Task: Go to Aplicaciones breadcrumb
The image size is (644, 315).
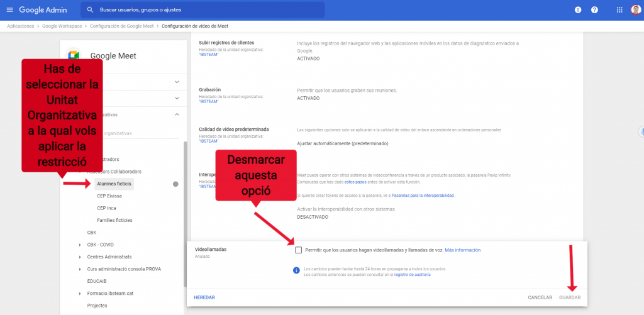Action: tap(21, 26)
